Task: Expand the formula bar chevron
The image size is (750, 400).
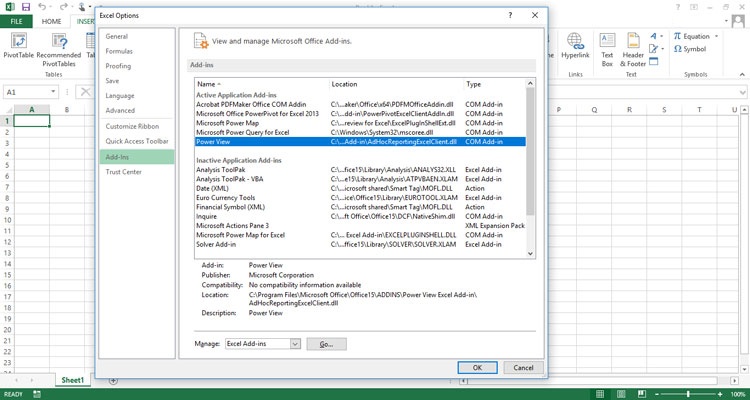Action: (x=743, y=92)
